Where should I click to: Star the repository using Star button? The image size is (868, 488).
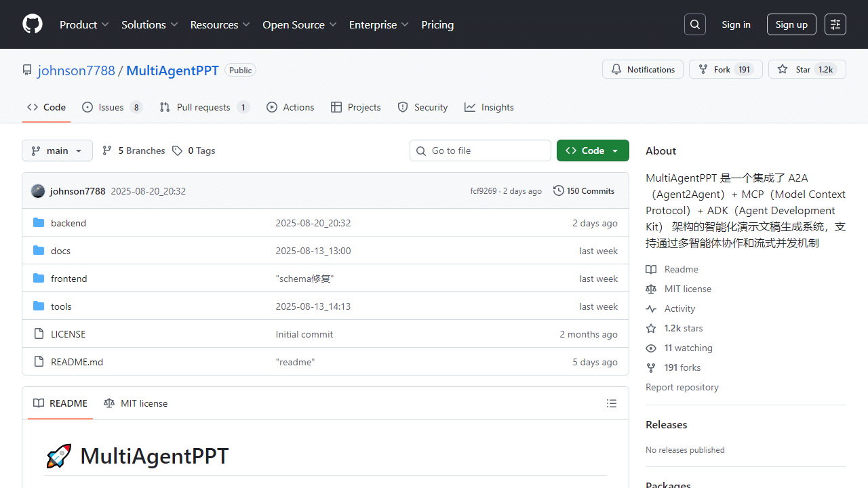pos(807,69)
